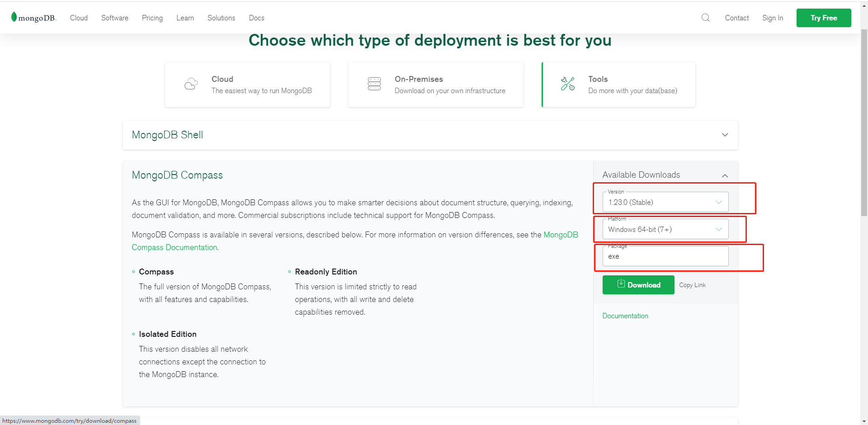Screen dimensions: 868x425
Task: Click the Sign In link
Action: (x=773, y=18)
